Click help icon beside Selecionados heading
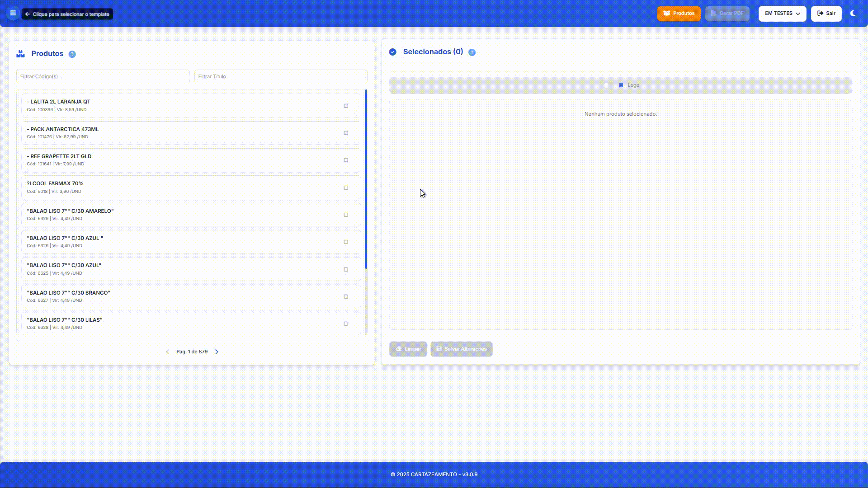The height and width of the screenshot is (488, 868). click(x=472, y=52)
